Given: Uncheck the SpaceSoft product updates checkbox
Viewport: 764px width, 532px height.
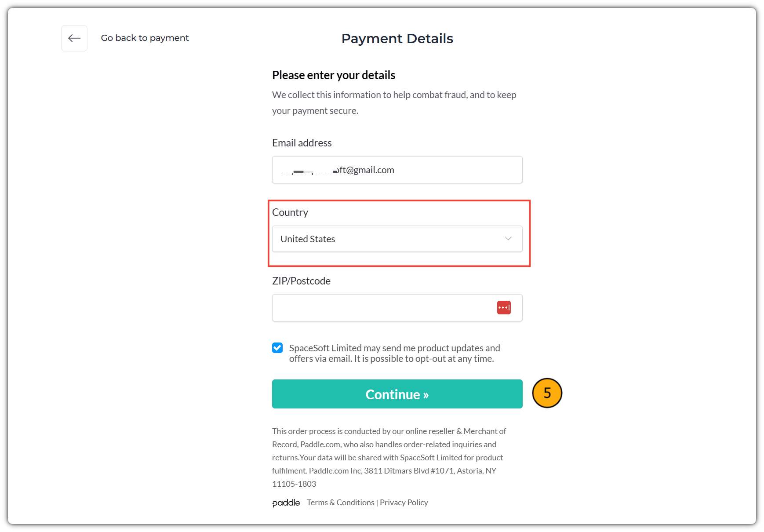Looking at the screenshot, I should (277, 348).
